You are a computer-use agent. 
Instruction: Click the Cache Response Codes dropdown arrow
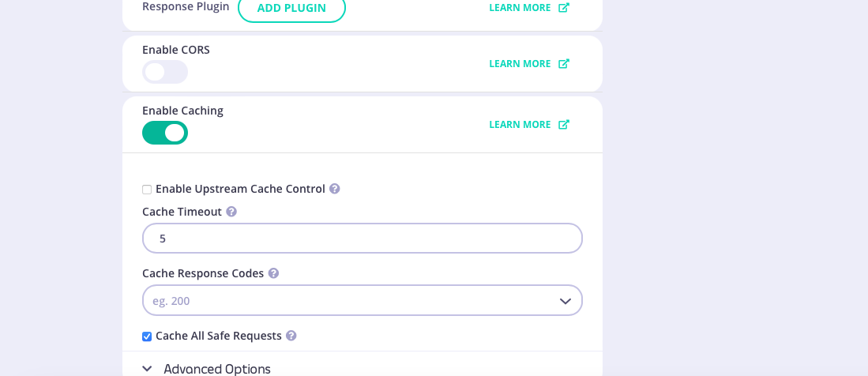pyautogui.click(x=565, y=301)
